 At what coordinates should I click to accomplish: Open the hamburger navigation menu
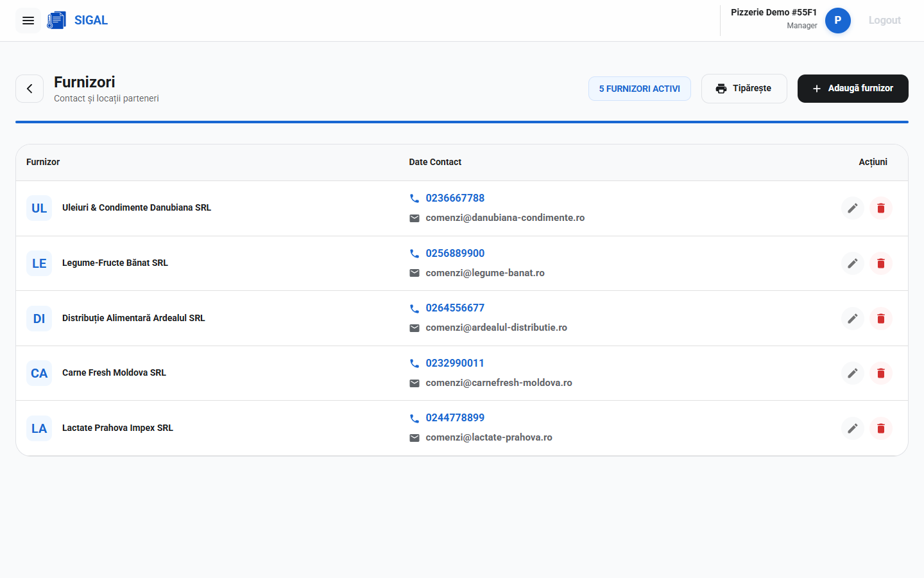(28, 21)
